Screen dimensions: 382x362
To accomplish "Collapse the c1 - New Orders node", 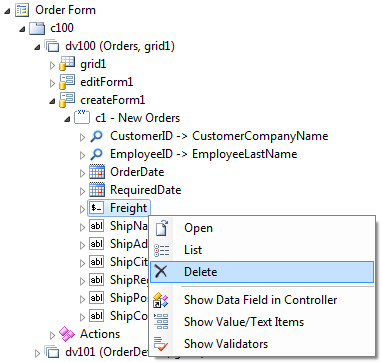I will [x=67, y=119].
